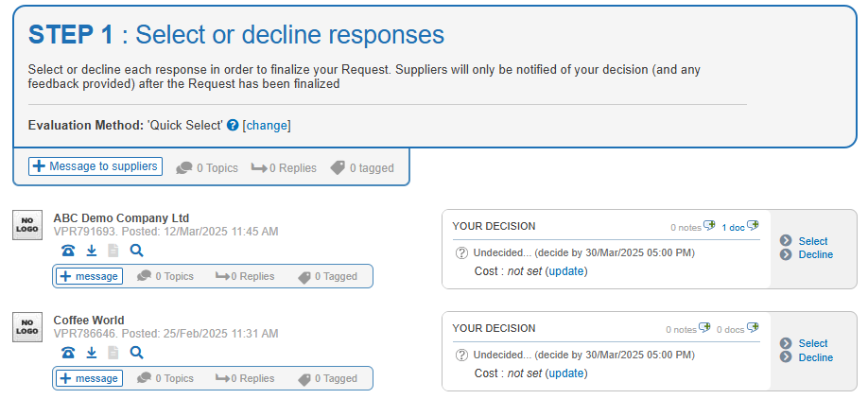Screen dimensions: 868x399
Task: Click the add-doc icon beside ABC Demo's 1 doc
Action: coord(753,226)
